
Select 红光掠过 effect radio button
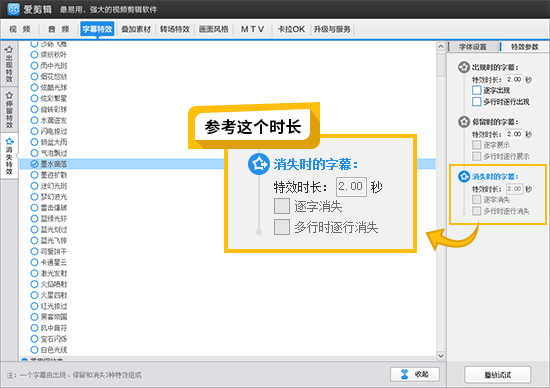34,306
